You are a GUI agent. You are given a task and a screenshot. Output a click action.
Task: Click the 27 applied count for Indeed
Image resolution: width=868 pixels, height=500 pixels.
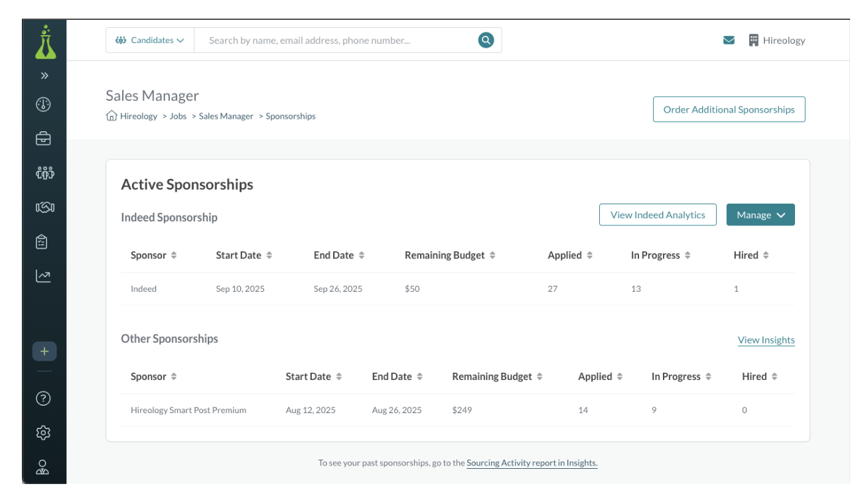[x=553, y=289]
